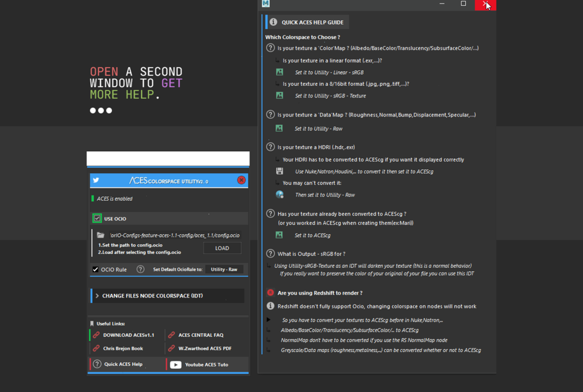583x392 pixels.
Task: Click 'Set it to Utility - Linear - sRGB' text
Action: point(329,72)
